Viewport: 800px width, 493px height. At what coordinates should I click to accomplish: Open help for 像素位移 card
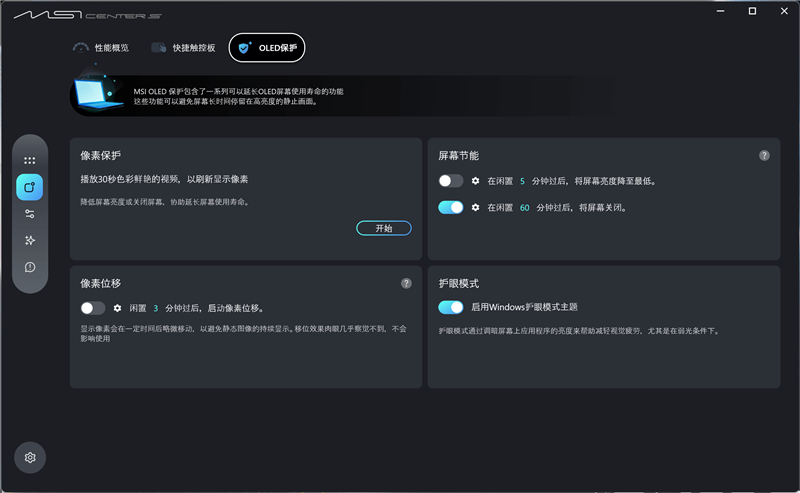click(x=406, y=283)
